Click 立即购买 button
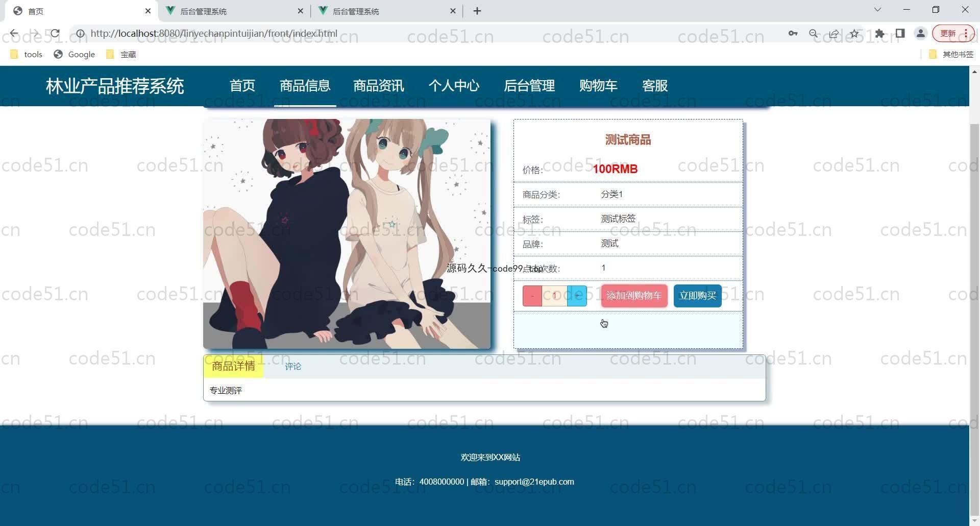Image resolution: width=980 pixels, height=526 pixels. [x=698, y=296]
